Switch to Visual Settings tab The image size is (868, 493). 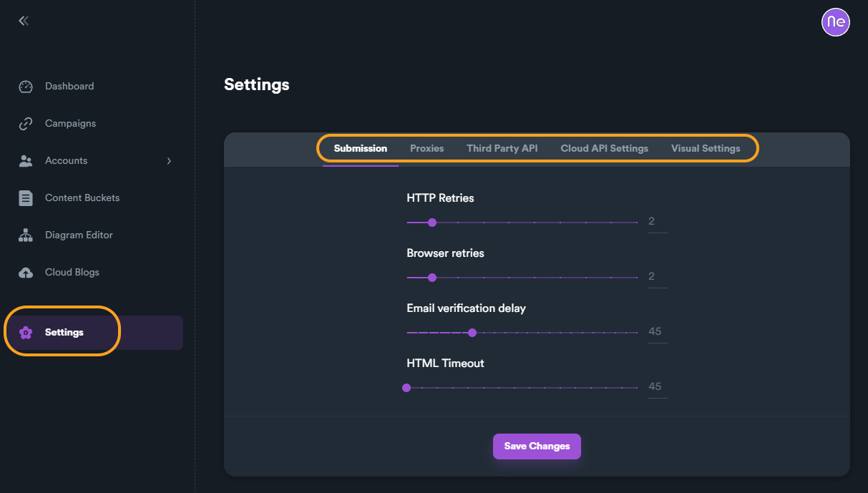click(706, 149)
